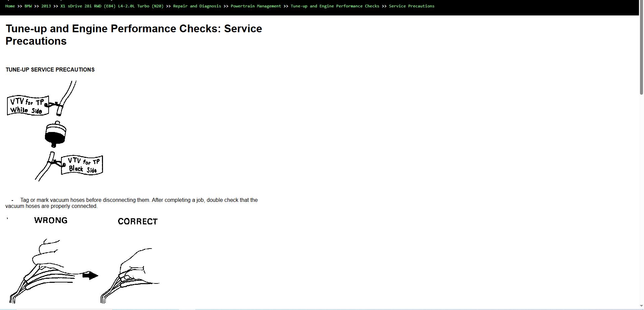
Task: Click the scrollbar down arrow
Action: pyautogui.click(x=641, y=307)
